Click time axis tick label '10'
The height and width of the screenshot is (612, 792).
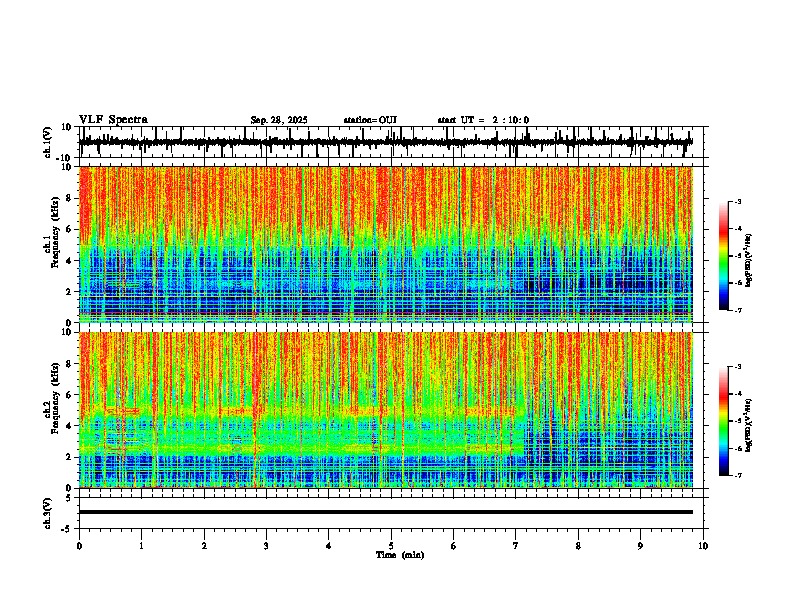703,545
